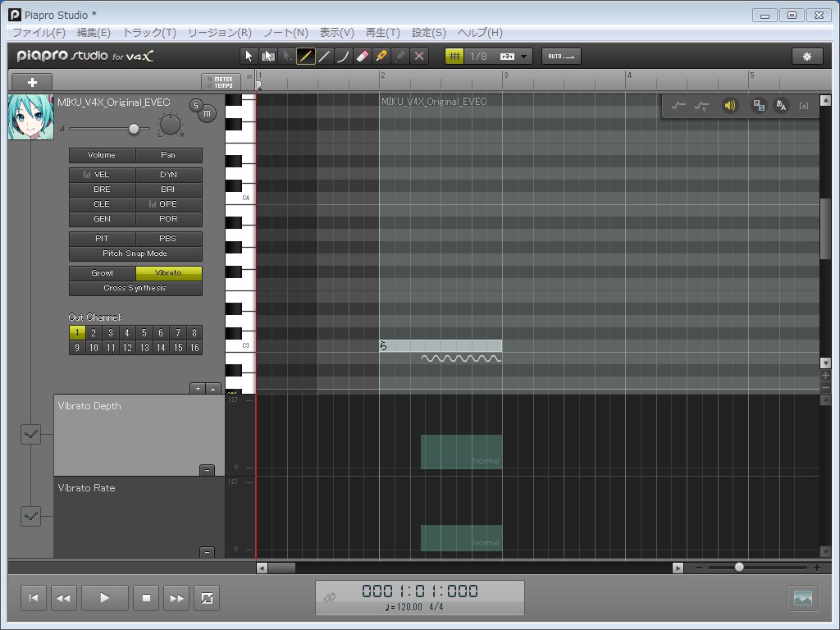Select output channel 16

tap(194, 348)
